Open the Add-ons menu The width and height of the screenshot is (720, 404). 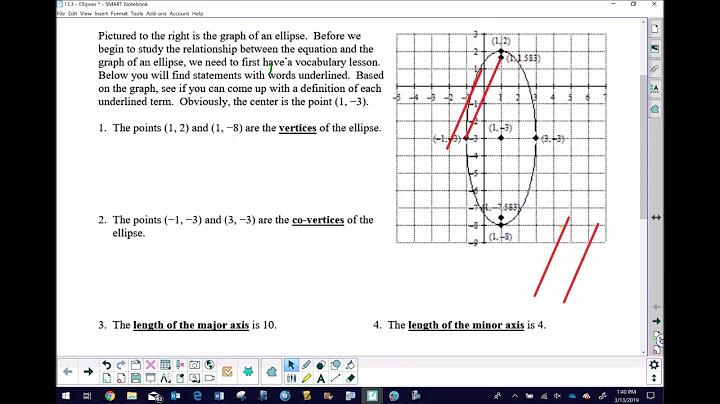156,14
